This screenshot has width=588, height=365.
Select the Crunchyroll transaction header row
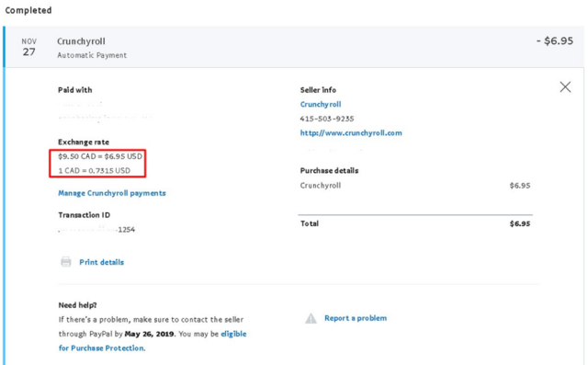(x=294, y=47)
